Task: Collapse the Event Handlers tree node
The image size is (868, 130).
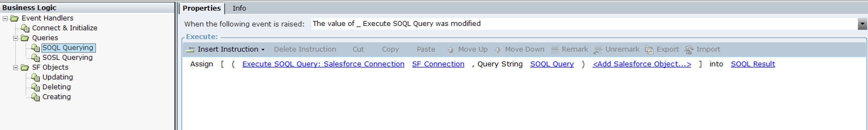Action: 5,18
